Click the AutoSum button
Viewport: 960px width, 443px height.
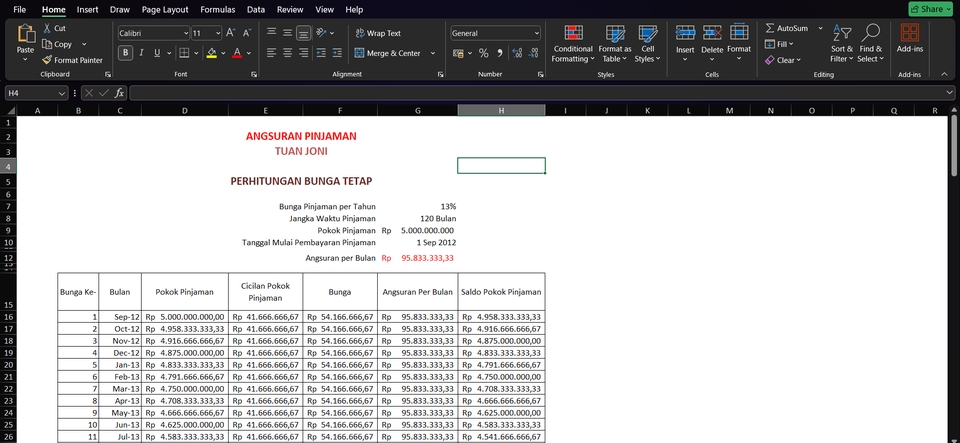point(788,28)
